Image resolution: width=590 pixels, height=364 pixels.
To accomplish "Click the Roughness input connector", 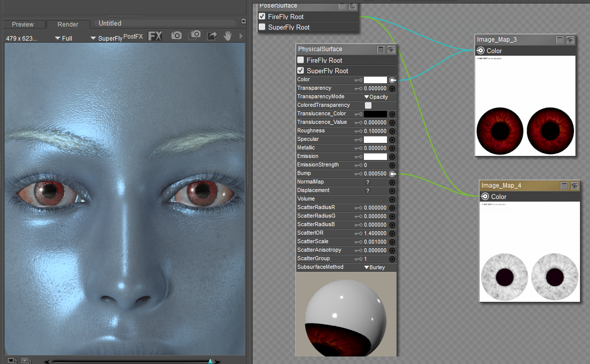I will tap(392, 131).
